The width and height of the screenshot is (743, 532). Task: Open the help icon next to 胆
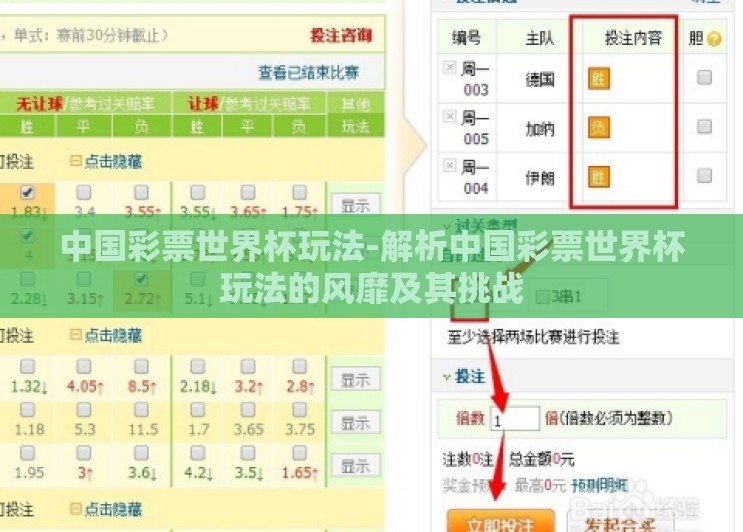714,39
